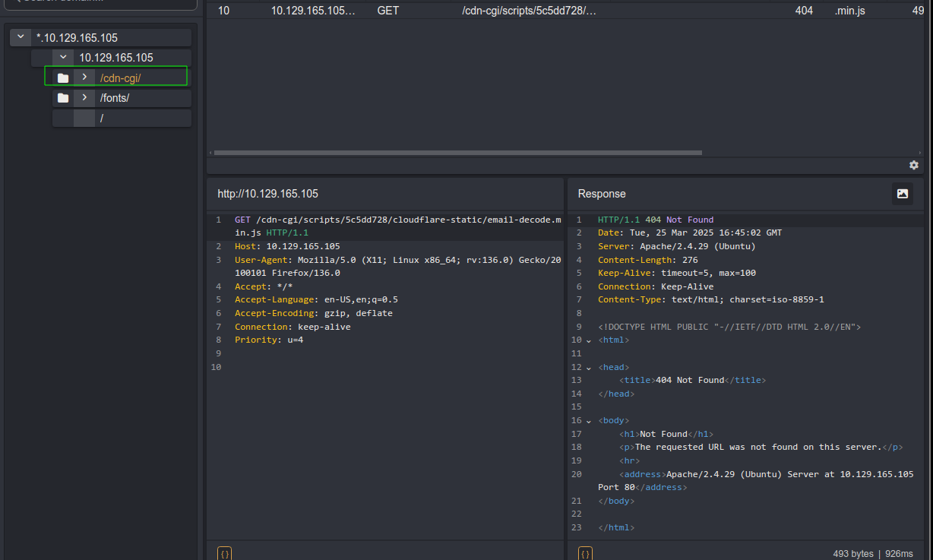Viewport: 933px width, 560px height.
Task: Fold the <html> tag at line 10
Action: (x=588, y=340)
